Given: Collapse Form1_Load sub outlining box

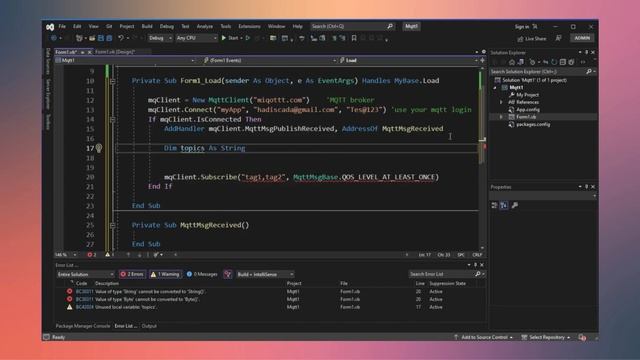Looking at the screenshot, I should 113,81.
